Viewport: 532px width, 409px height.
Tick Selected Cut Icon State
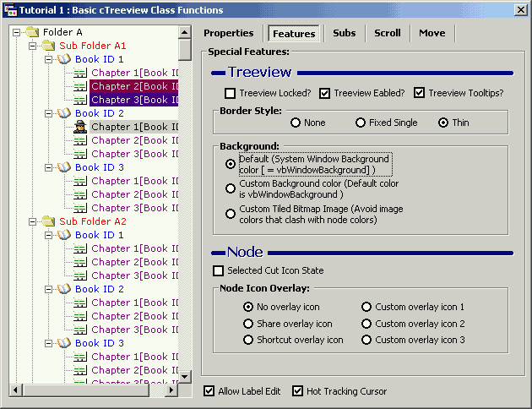point(218,270)
